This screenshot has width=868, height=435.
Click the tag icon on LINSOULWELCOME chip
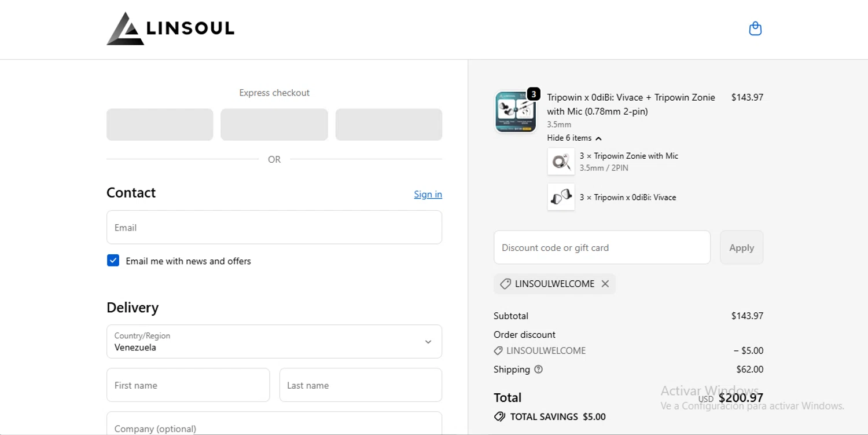(x=505, y=284)
